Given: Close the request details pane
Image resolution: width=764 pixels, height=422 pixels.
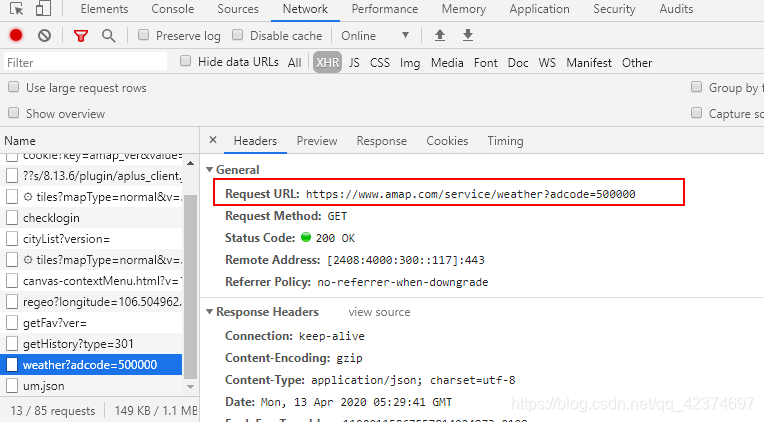Looking at the screenshot, I should pos(213,140).
